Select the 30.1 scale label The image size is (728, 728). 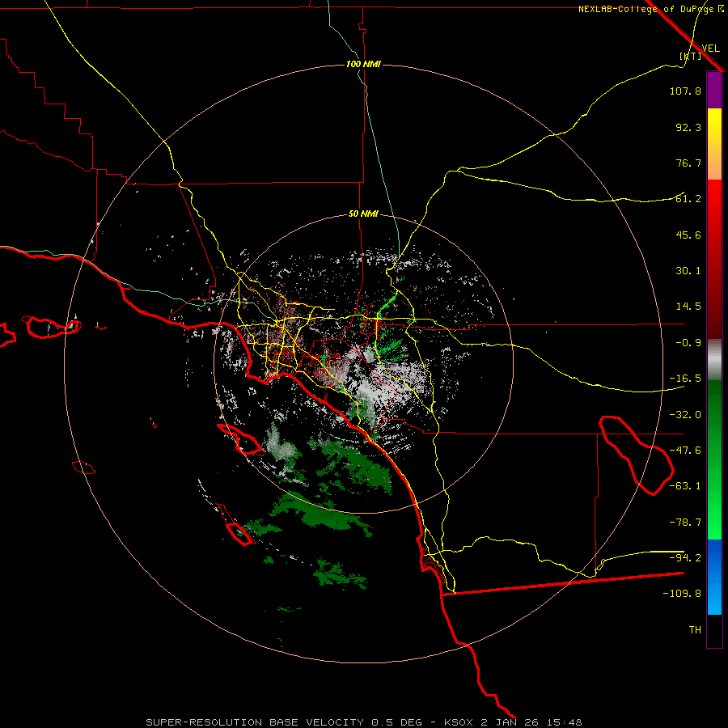tap(688, 271)
